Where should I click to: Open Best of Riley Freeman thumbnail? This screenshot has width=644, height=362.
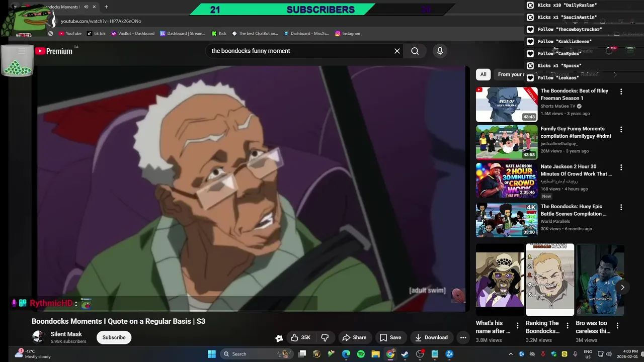click(x=507, y=105)
